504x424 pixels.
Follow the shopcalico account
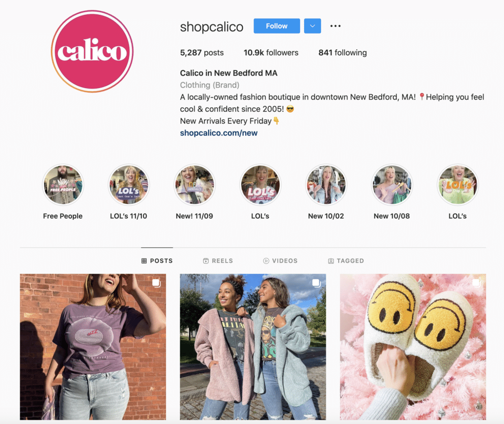277,26
